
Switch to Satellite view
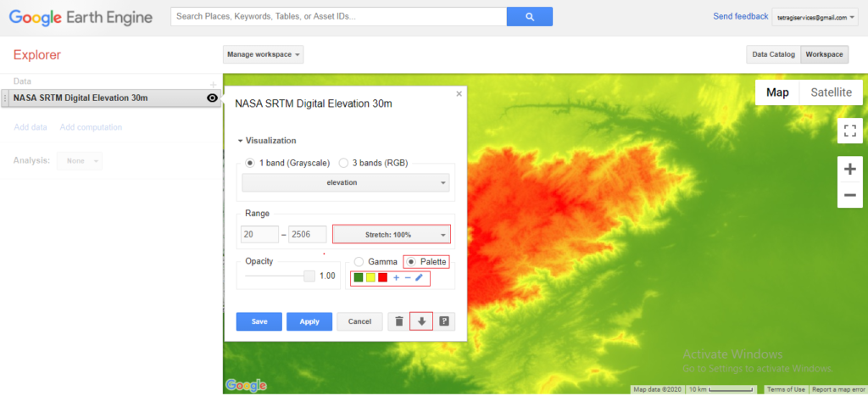click(x=831, y=92)
